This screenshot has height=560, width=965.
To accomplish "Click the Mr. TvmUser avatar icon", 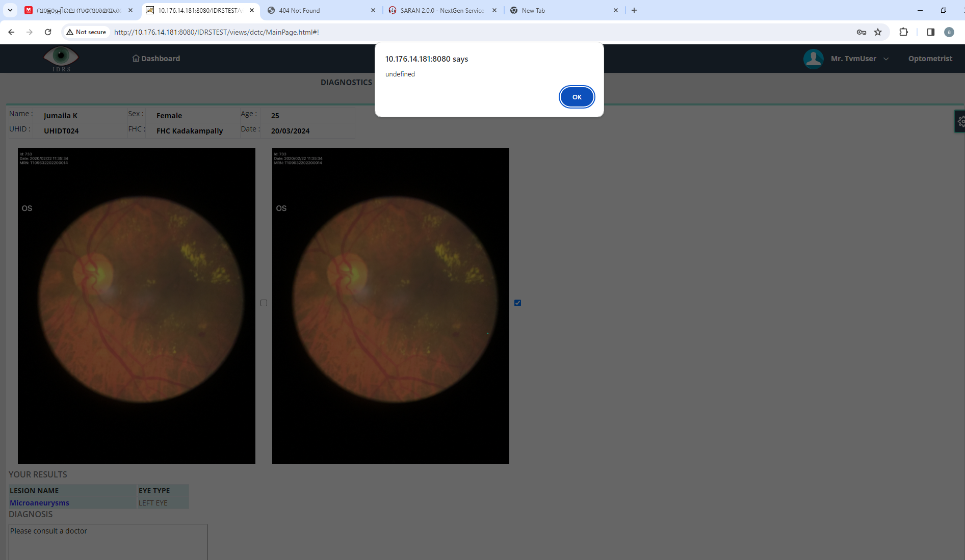I will point(813,59).
